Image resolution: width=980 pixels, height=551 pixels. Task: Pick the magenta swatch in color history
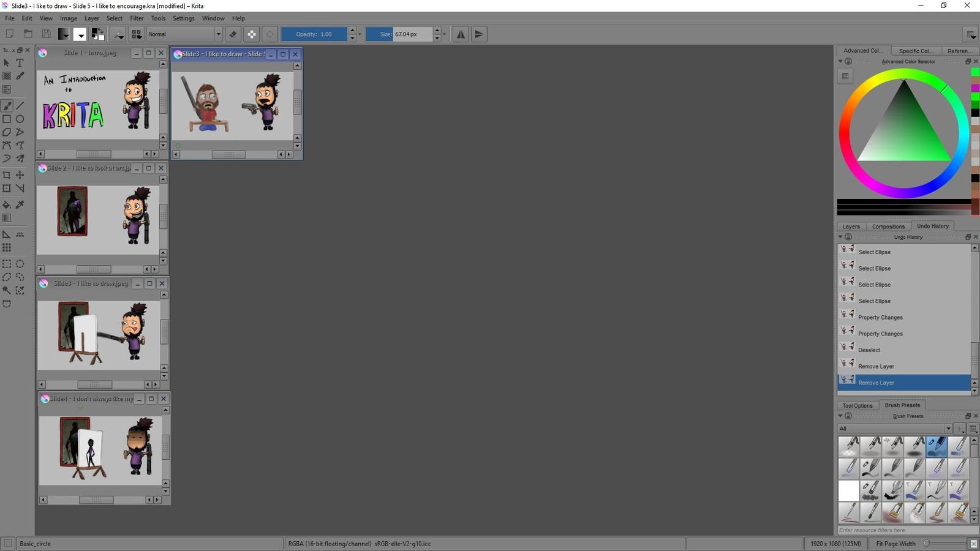975,88
